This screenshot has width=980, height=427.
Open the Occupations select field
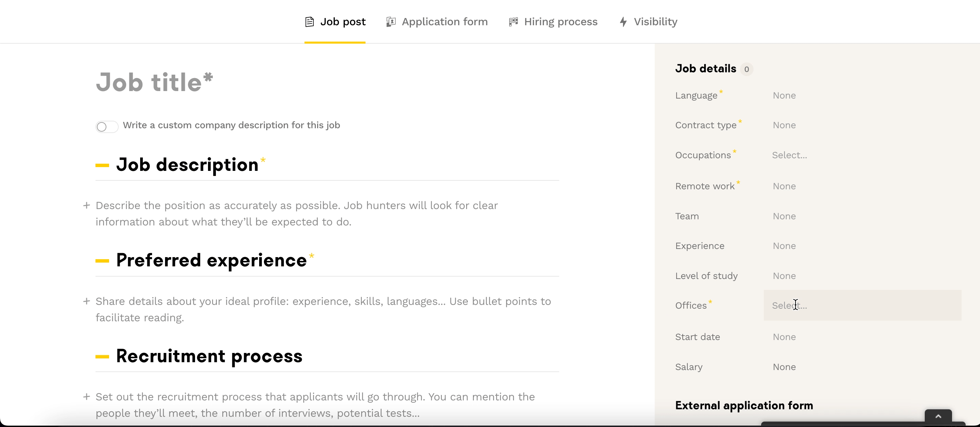tap(789, 155)
